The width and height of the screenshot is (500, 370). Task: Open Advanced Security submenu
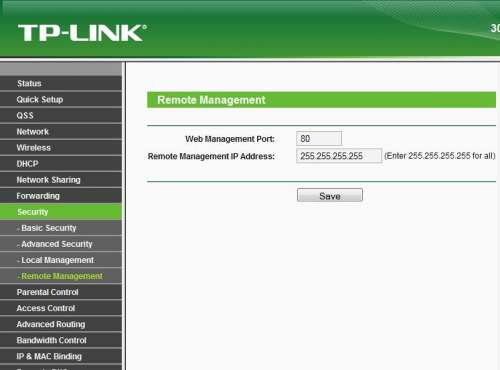click(61, 244)
